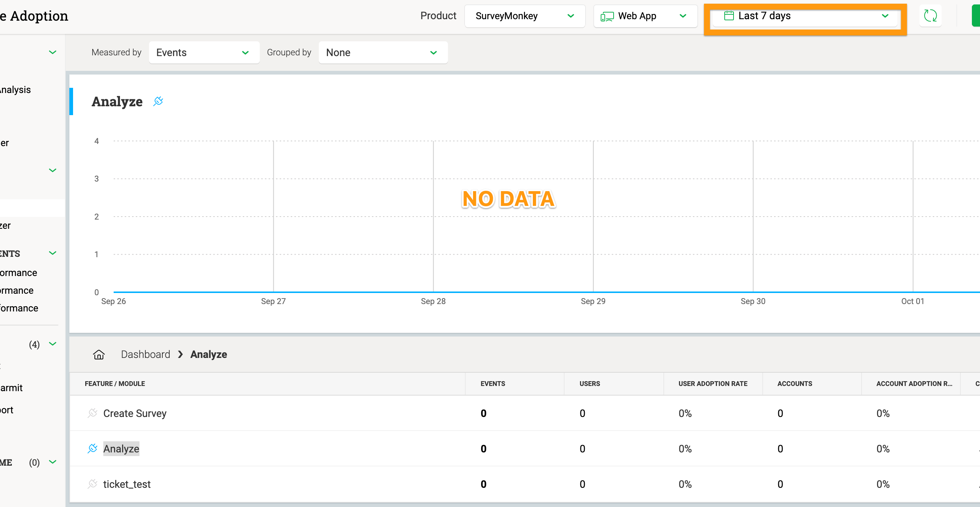
Task: Click the Oct 01 axis label
Action: point(912,301)
